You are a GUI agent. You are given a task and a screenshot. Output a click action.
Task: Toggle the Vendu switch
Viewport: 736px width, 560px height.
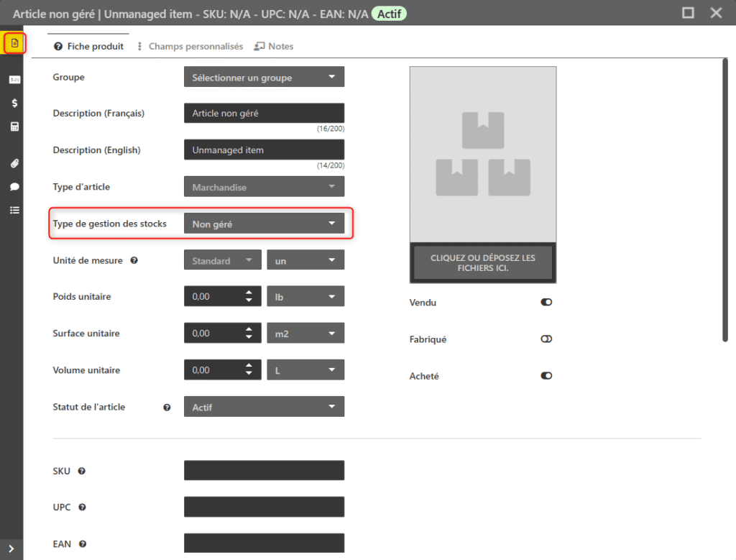point(546,303)
